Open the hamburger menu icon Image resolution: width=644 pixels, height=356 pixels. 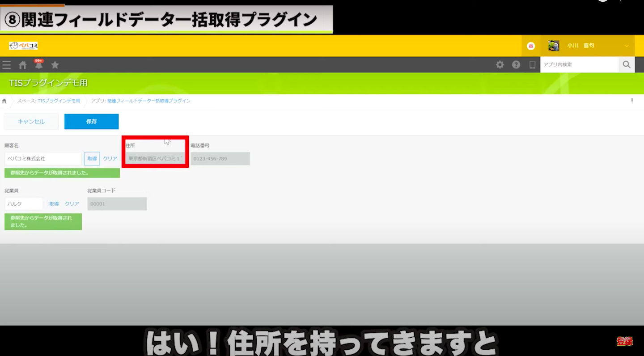point(6,65)
